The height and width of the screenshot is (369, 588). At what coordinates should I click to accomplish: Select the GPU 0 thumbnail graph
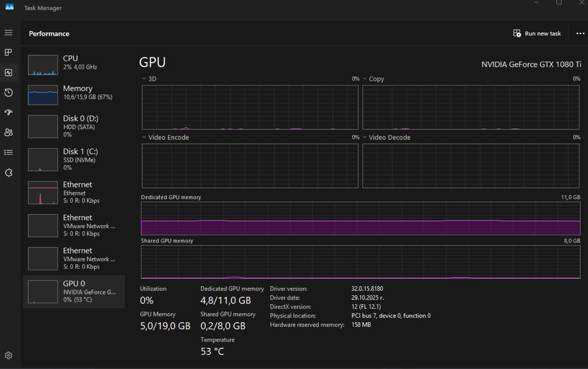43,291
